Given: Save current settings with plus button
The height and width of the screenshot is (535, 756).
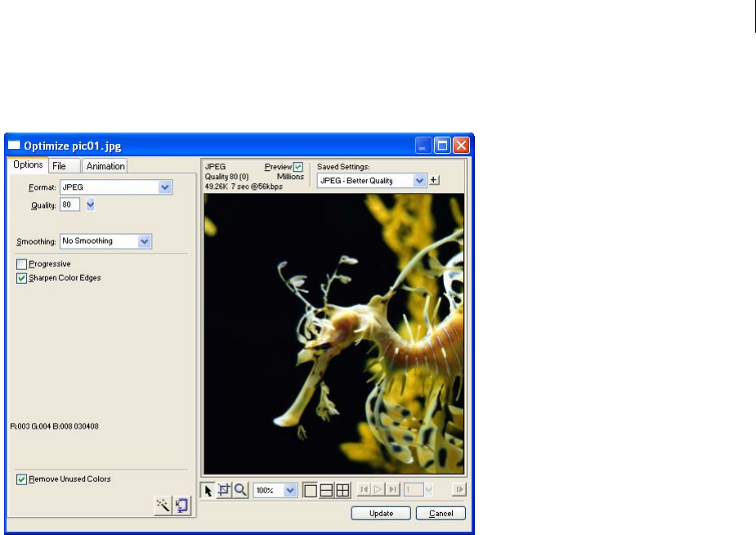Looking at the screenshot, I should click(x=434, y=180).
